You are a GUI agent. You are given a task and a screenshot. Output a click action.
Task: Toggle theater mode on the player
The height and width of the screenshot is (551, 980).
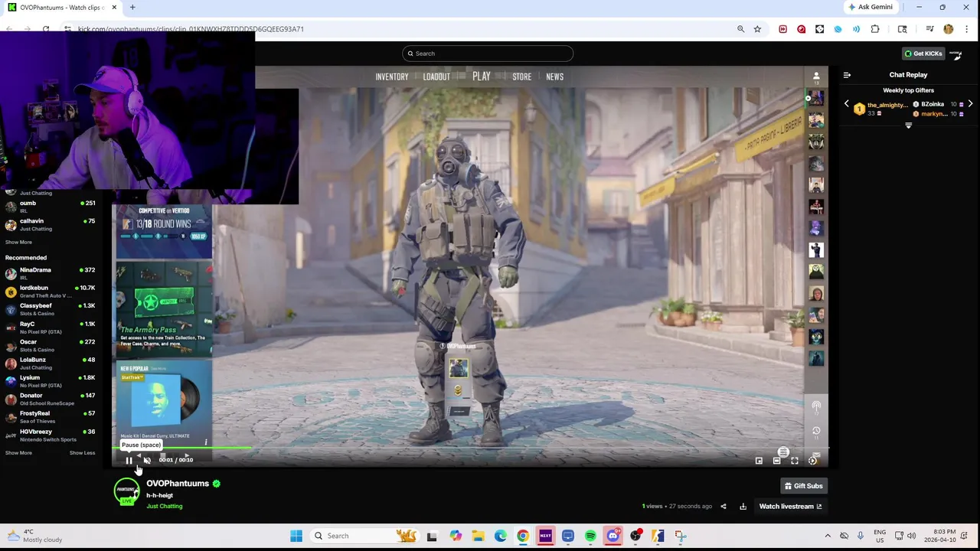(776, 461)
